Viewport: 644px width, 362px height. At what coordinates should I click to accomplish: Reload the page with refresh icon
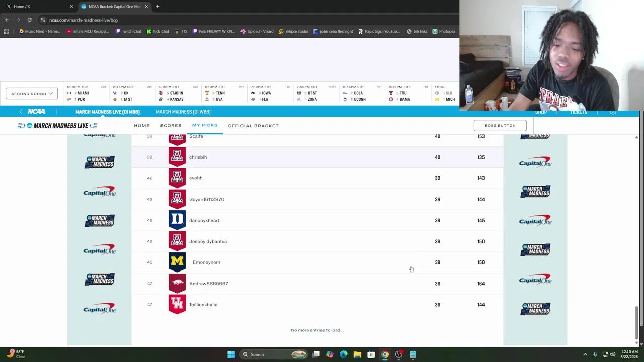pyautogui.click(x=29, y=20)
